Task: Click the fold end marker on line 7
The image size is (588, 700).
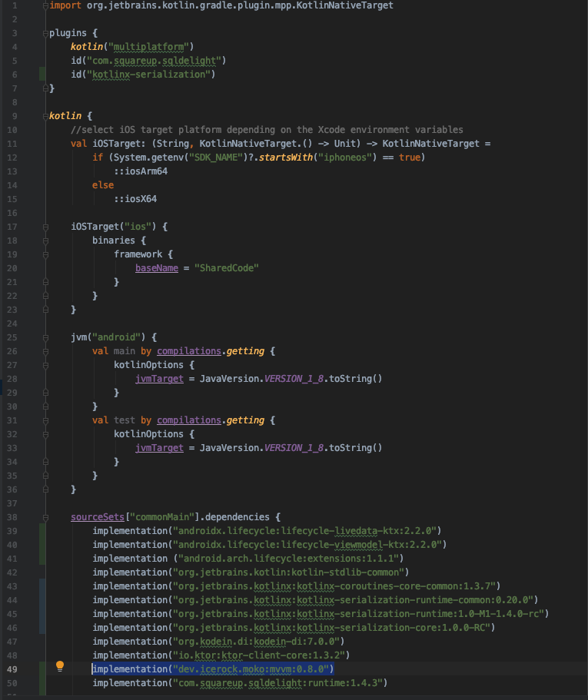Action: click(x=45, y=89)
